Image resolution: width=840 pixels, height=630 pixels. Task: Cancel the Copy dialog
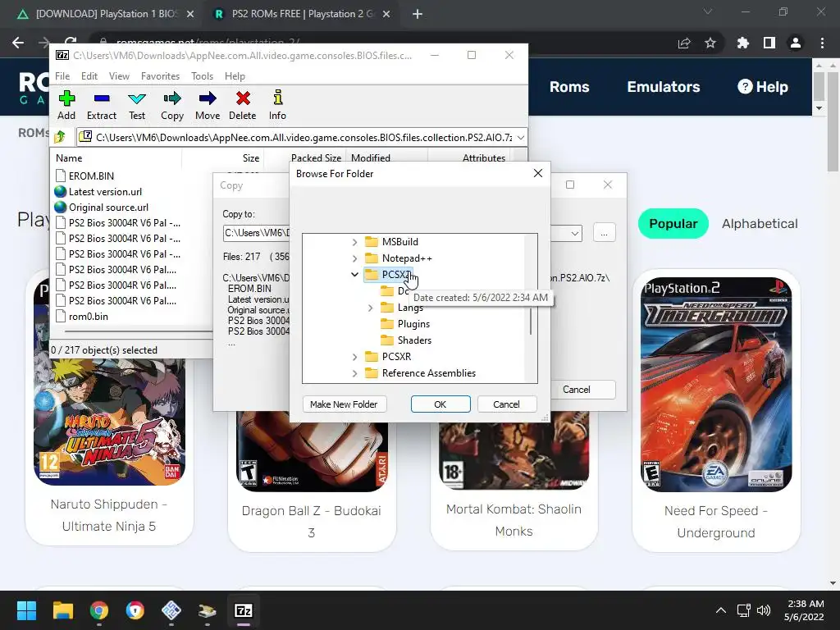tap(577, 390)
